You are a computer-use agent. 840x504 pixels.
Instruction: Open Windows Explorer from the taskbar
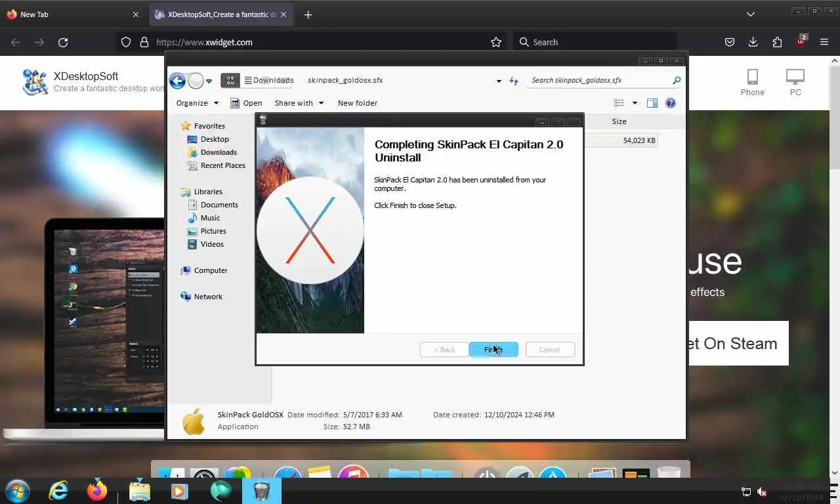(140, 491)
